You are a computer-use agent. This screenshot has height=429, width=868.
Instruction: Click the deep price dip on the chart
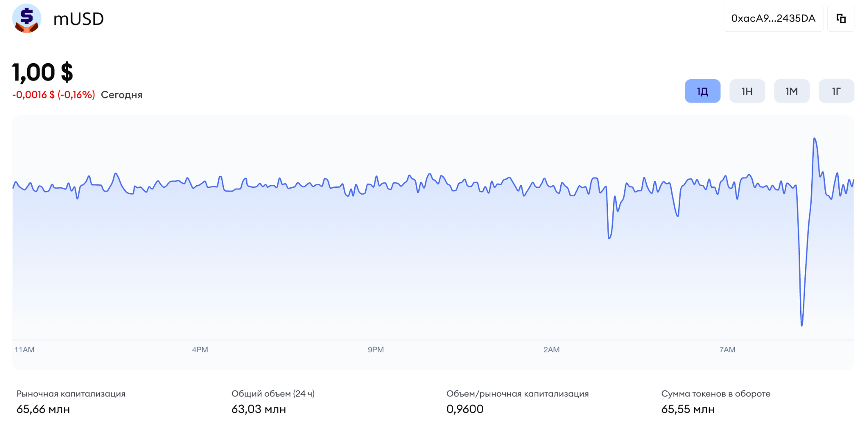click(802, 324)
